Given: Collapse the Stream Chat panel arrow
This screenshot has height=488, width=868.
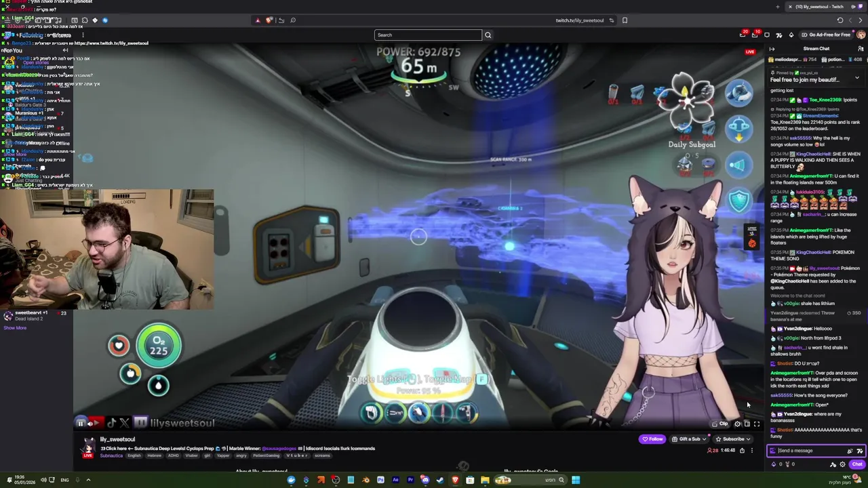Looking at the screenshot, I should (x=772, y=49).
